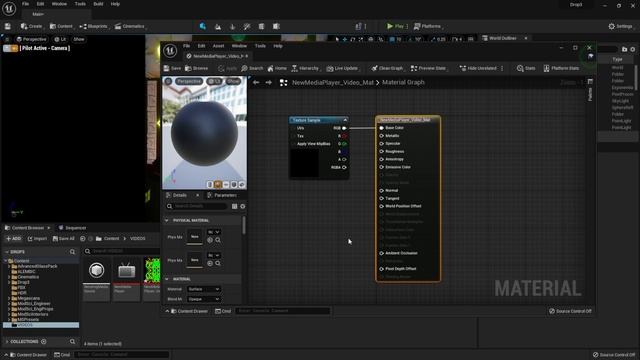The image size is (640, 360).
Task: Click Play in the main toolbar
Action: [x=395, y=26]
